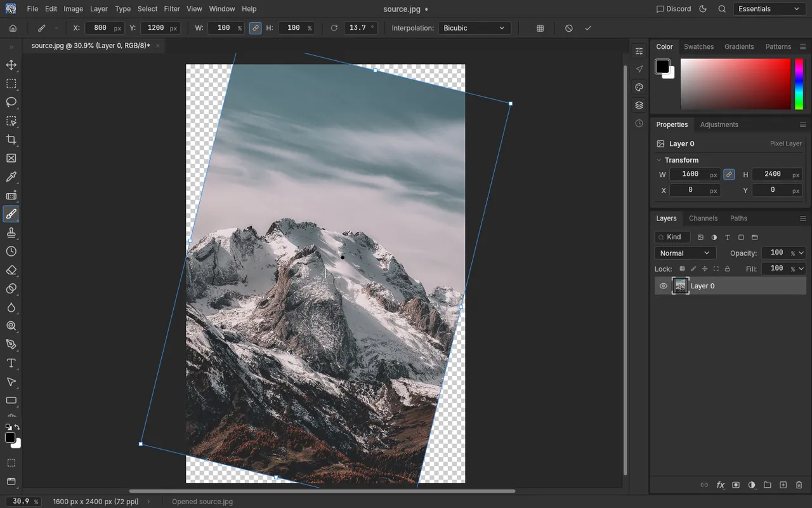
Task: Choose the Rectangle shape tool
Action: click(x=11, y=401)
